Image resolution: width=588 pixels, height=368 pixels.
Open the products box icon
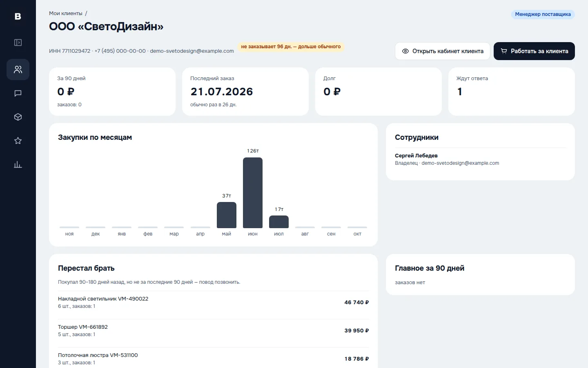pos(18,117)
